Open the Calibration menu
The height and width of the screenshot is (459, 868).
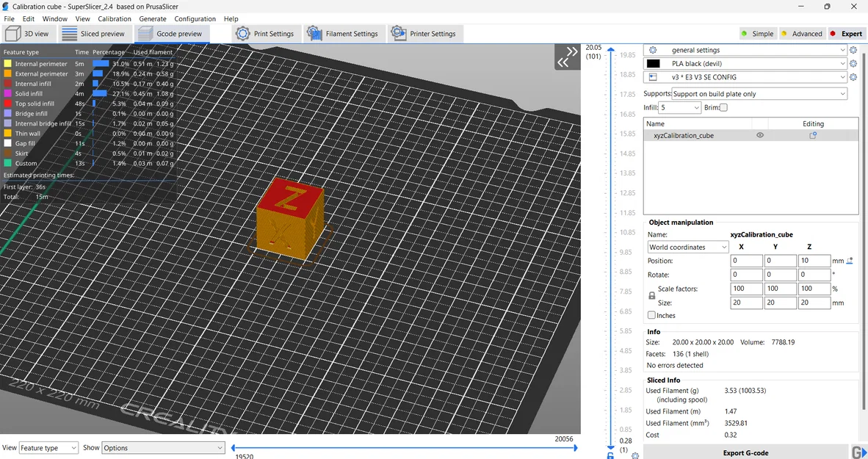tap(114, 19)
